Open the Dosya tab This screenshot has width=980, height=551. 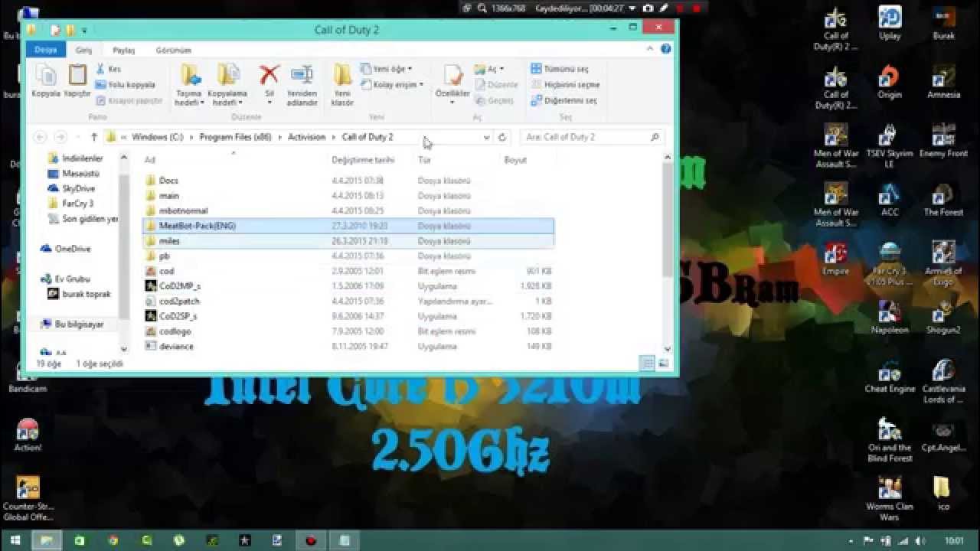point(45,50)
